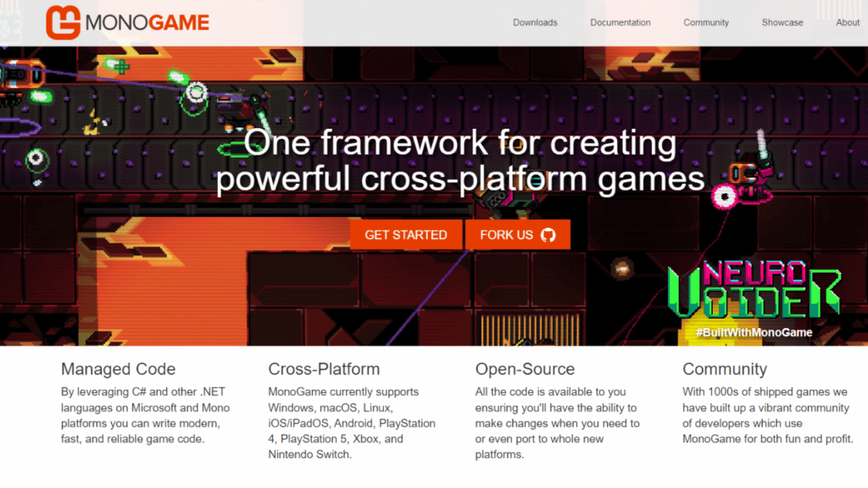The height and width of the screenshot is (488, 868).
Task: Select the Managed Code heading
Action: point(118,369)
